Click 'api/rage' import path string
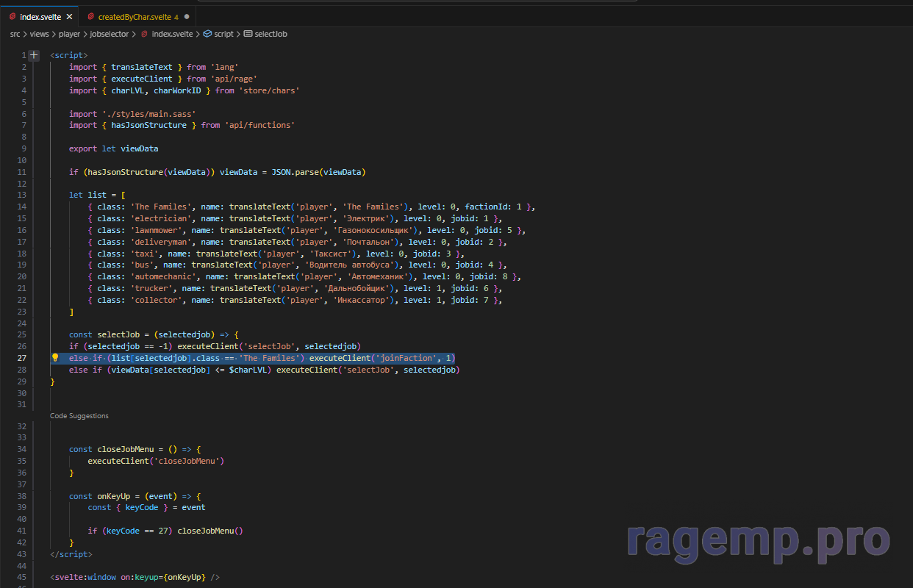Screen dimensions: 913x588 pos(234,79)
